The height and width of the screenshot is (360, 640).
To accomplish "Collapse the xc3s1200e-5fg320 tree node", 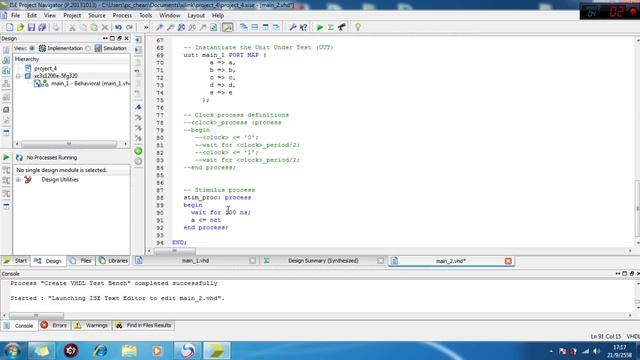I will 18,76.
